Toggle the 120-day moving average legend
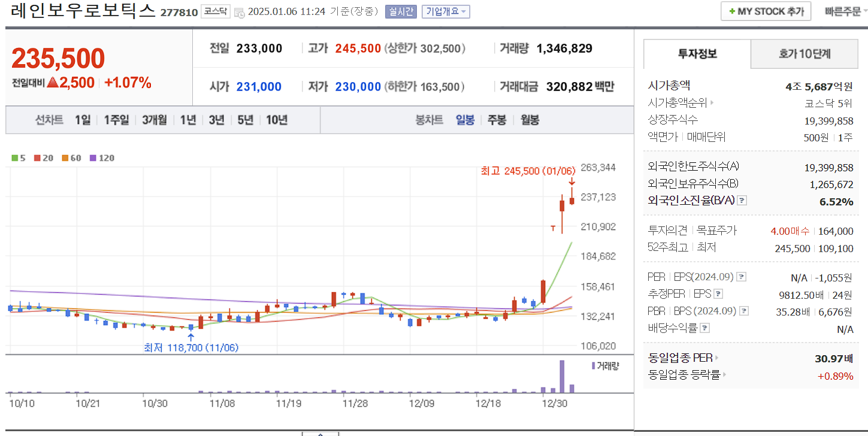 (102, 158)
